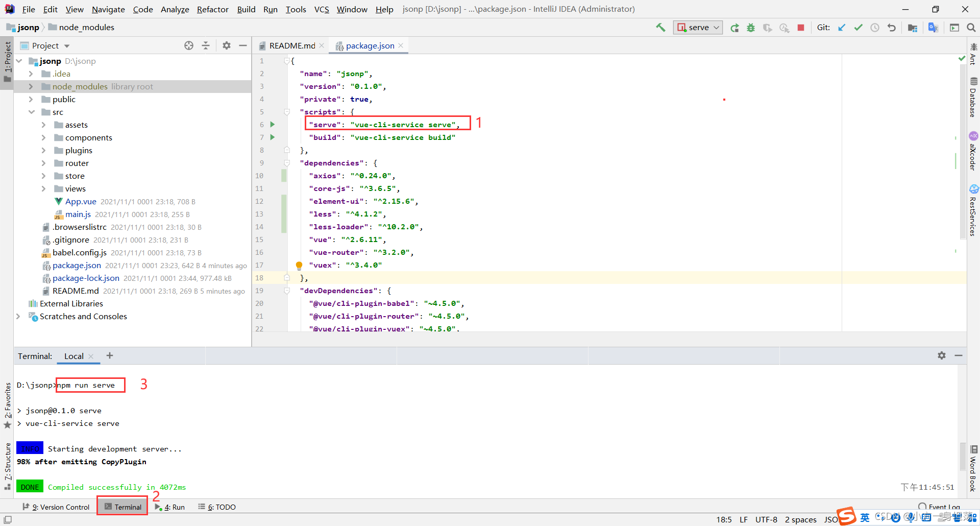Click locate file target icon in Project panel
Image resolution: width=980 pixels, height=526 pixels.
[189, 45]
